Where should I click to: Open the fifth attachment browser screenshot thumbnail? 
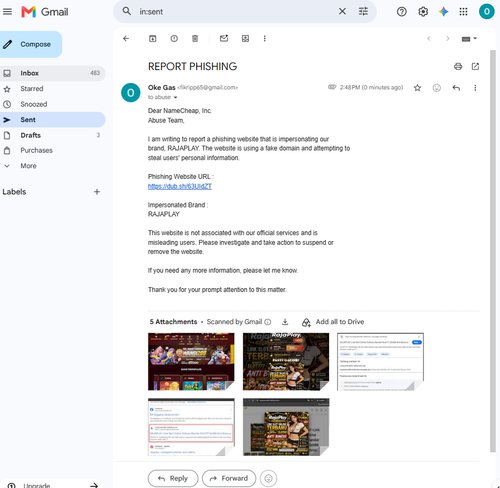tap(286, 427)
